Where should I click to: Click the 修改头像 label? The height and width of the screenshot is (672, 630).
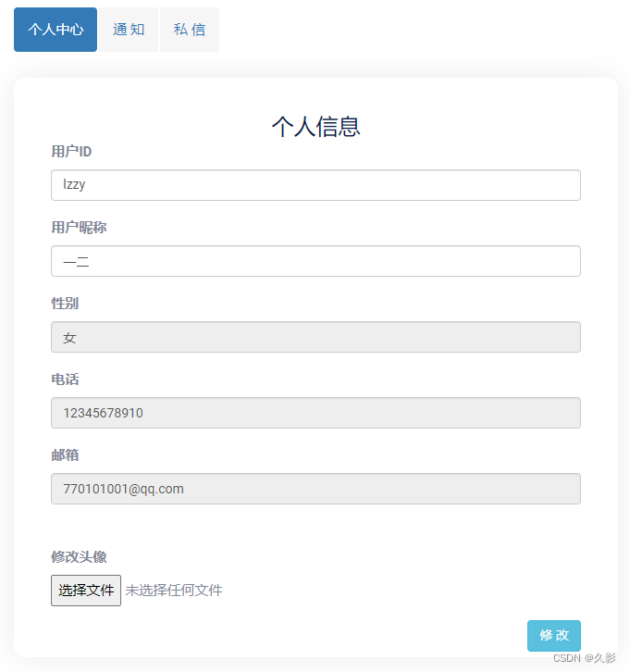pos(79,556)
